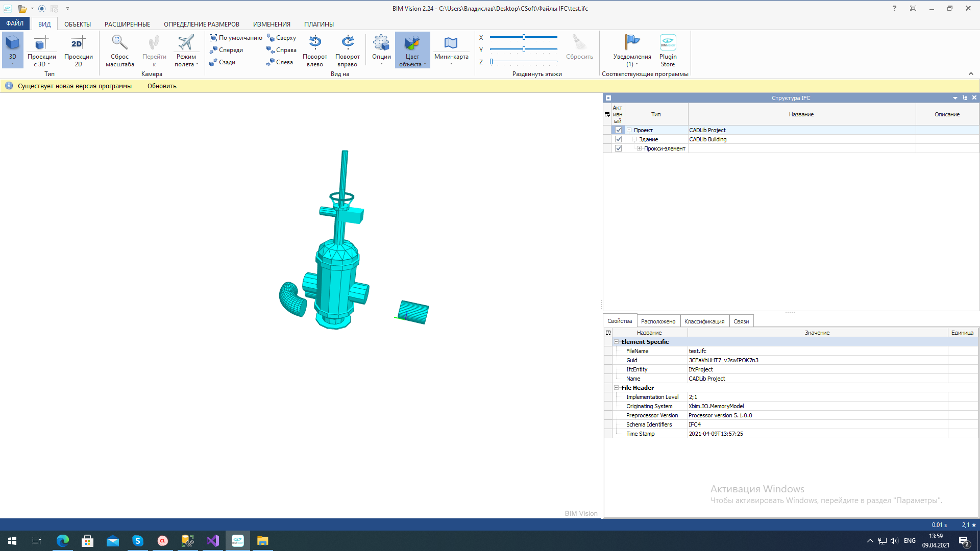Image resolution: width=980 pixels, height=551 pixels.
Task: Expand the Proxy element tree node
Action: click(639, 148)
